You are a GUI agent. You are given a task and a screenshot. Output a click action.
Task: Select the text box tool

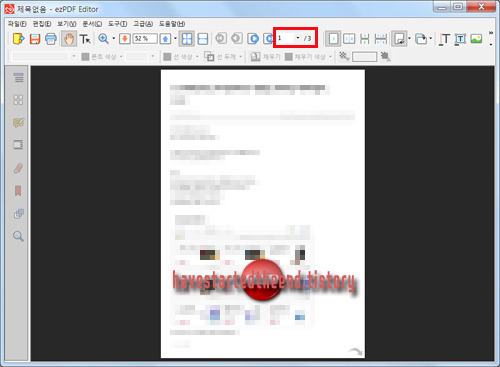[x=460, y=39]
